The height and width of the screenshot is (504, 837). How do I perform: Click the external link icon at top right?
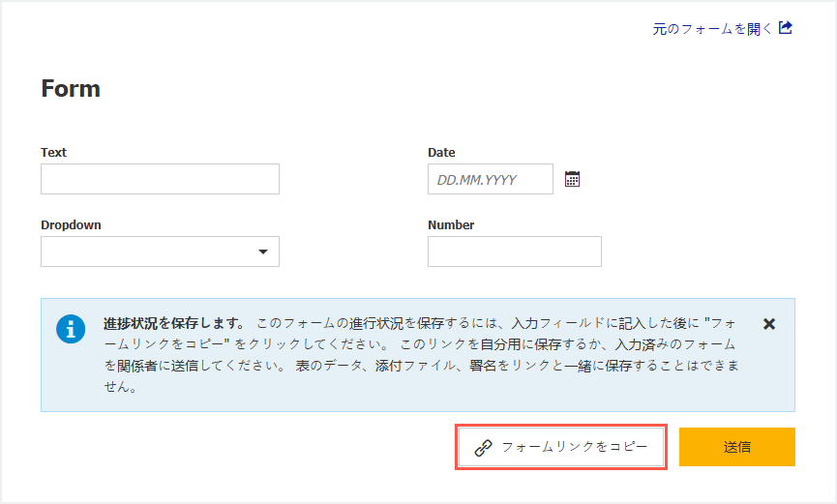coord(786,28)
